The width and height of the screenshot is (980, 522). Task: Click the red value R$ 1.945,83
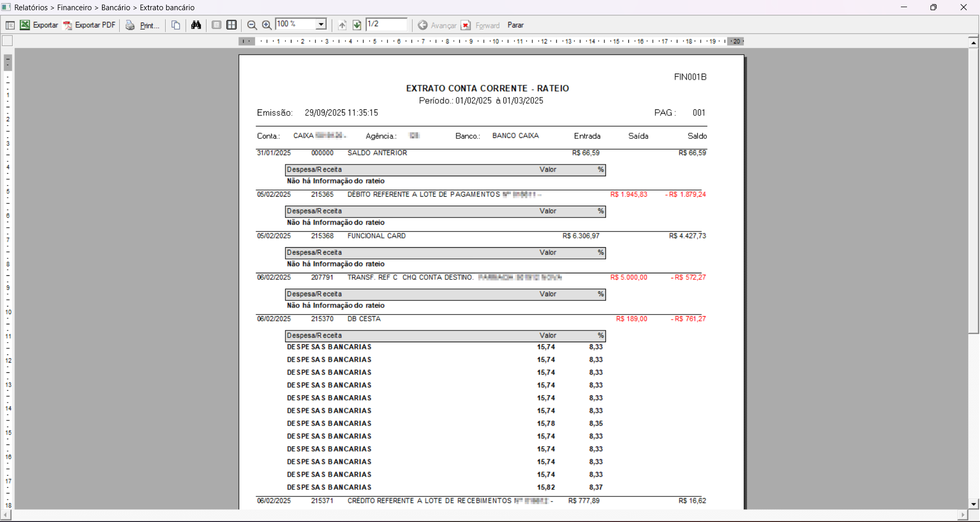click(629, 195)
